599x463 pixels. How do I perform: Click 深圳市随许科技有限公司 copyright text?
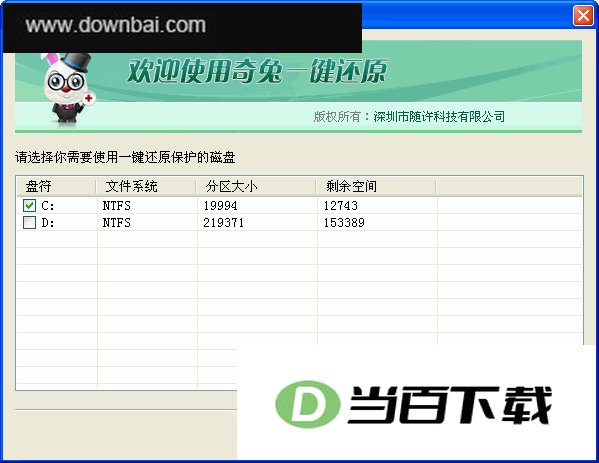point(439,117)
